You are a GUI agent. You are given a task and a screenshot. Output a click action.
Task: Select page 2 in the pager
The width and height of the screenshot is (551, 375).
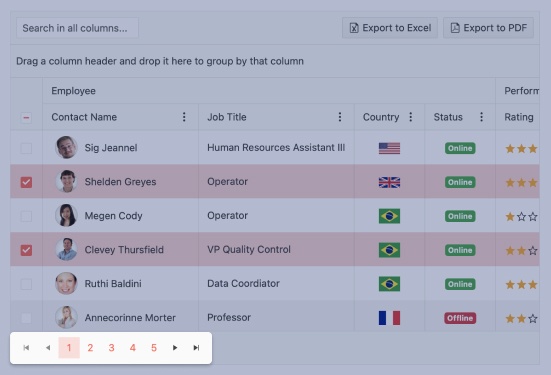click(x=90, y=348)
